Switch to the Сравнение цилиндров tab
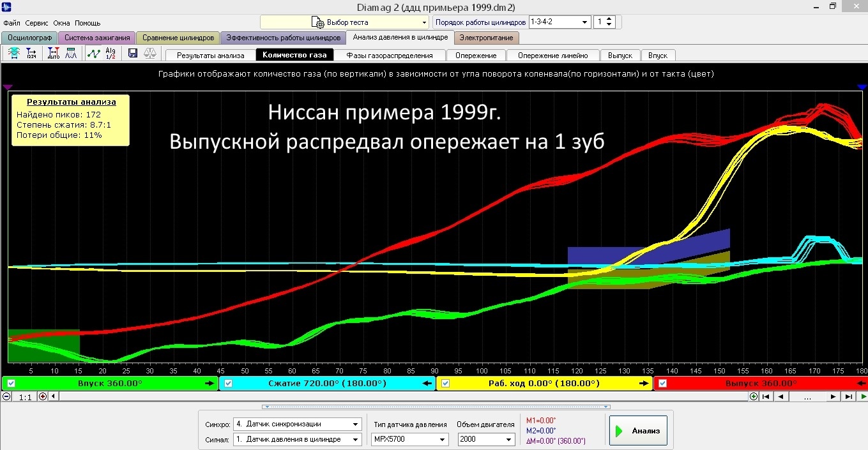The height and width of the screenshot is (450, 868). click(178, 38)
